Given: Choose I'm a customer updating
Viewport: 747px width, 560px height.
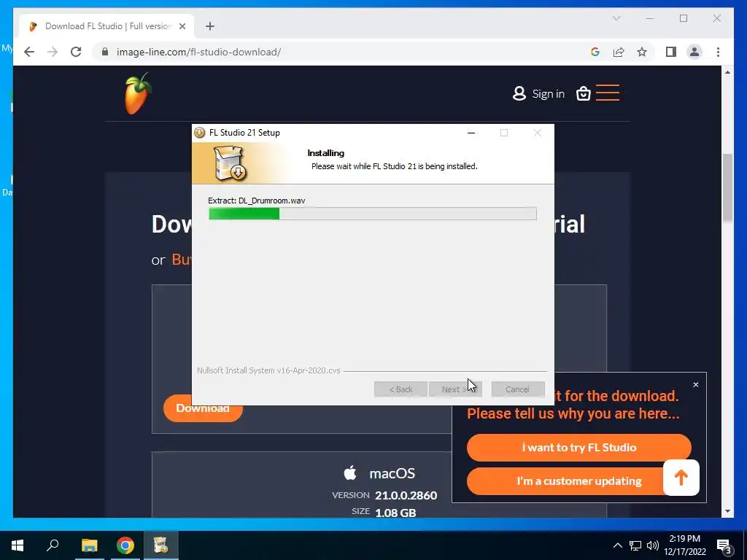Looking at the screenshot, I should [578, 481].
